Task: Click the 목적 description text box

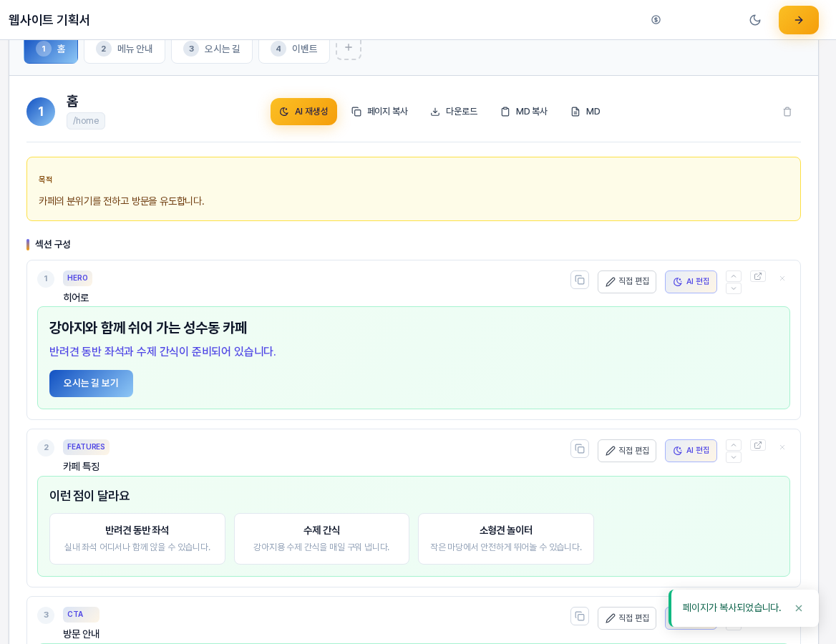Action: (x=413, y=189)
